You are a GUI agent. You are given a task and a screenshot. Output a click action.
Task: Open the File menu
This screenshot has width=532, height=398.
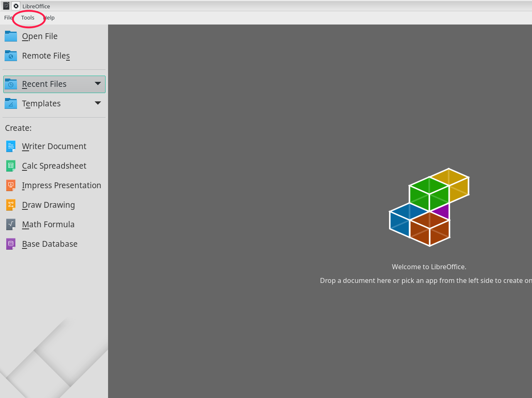[x=8, y=17]
